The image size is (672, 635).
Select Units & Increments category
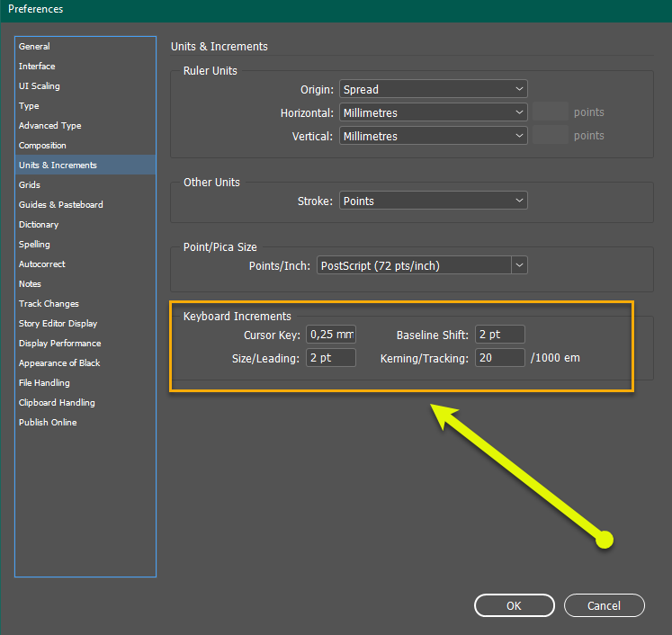(x=85, y=165)
